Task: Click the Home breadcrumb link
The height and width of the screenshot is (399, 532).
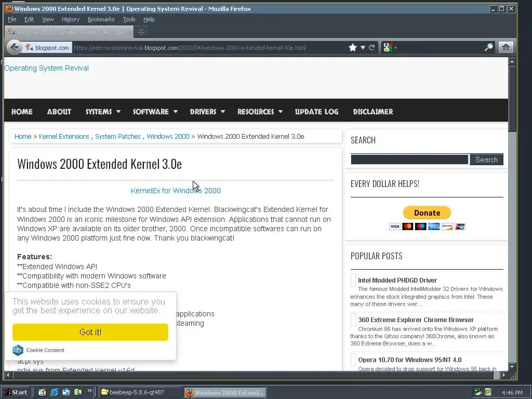Action: [x=23, y=137]
